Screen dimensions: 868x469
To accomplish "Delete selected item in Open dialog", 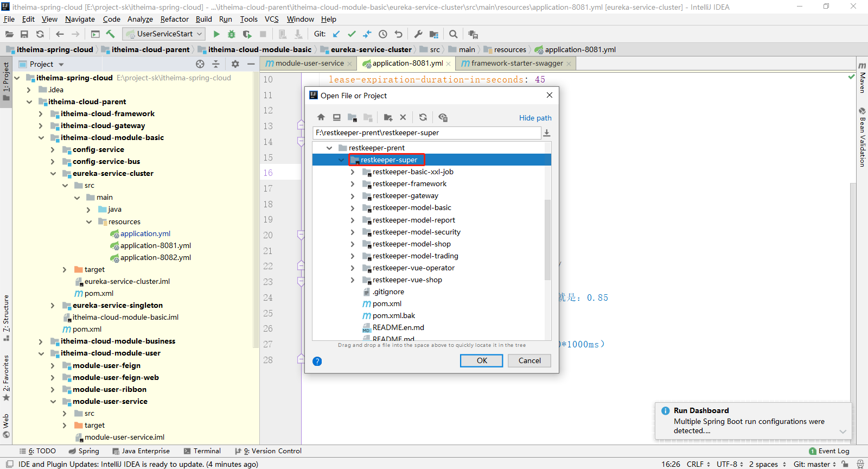I will (x=403, y=117).
